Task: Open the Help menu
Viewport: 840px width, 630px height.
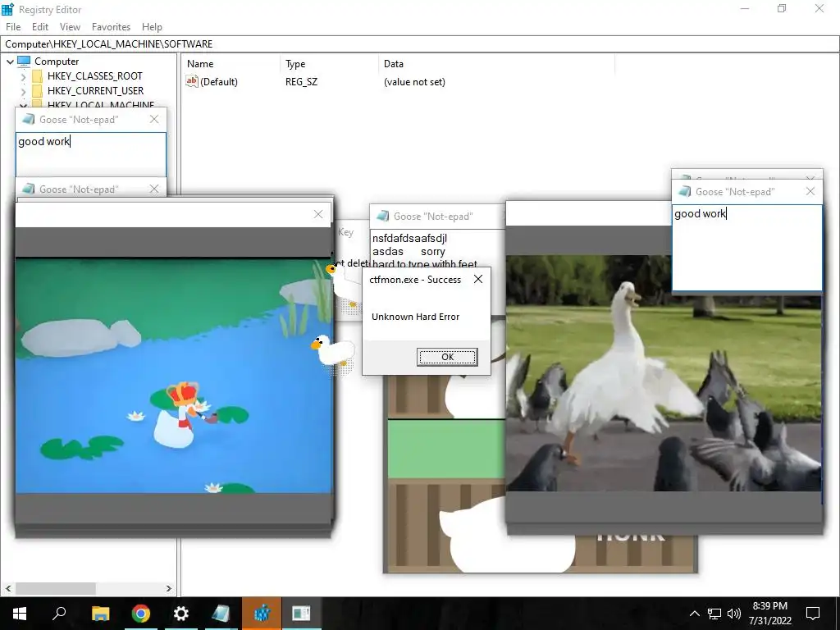Action: pyautogui.click(x=152, y=27)
